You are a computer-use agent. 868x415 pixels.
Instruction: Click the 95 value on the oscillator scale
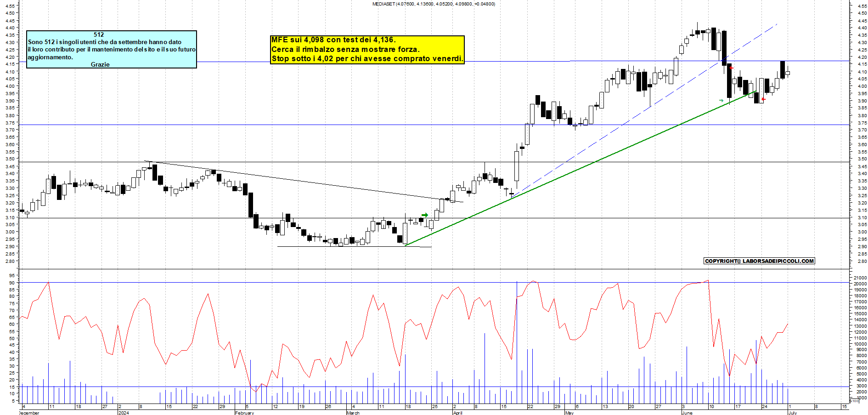point(12,276)
